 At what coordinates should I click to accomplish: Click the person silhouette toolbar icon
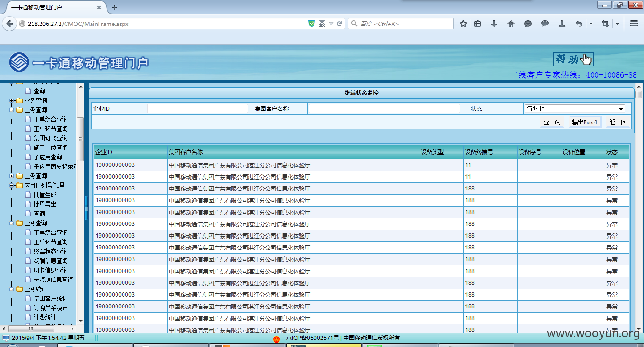[562, 24]
